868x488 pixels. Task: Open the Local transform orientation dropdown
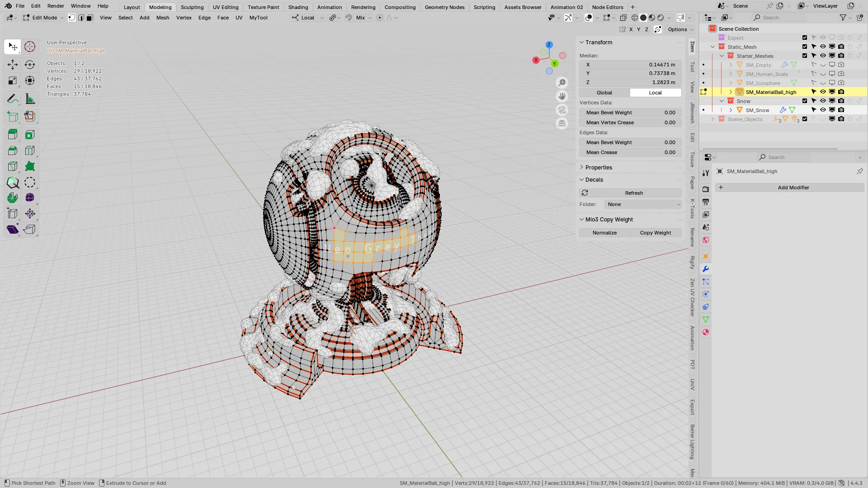(308, 18)
